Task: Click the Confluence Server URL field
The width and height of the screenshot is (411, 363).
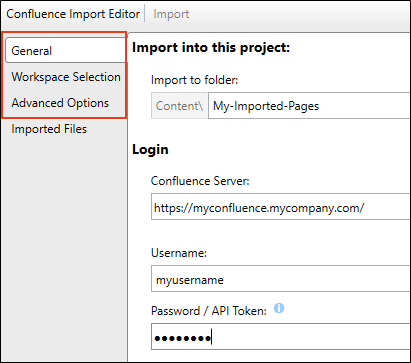Action: coord(281,207)
